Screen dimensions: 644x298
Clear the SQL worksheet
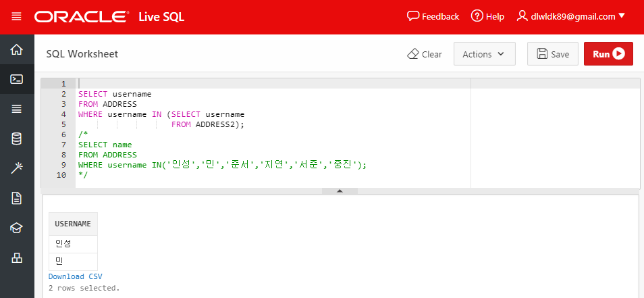click(424, 54)
